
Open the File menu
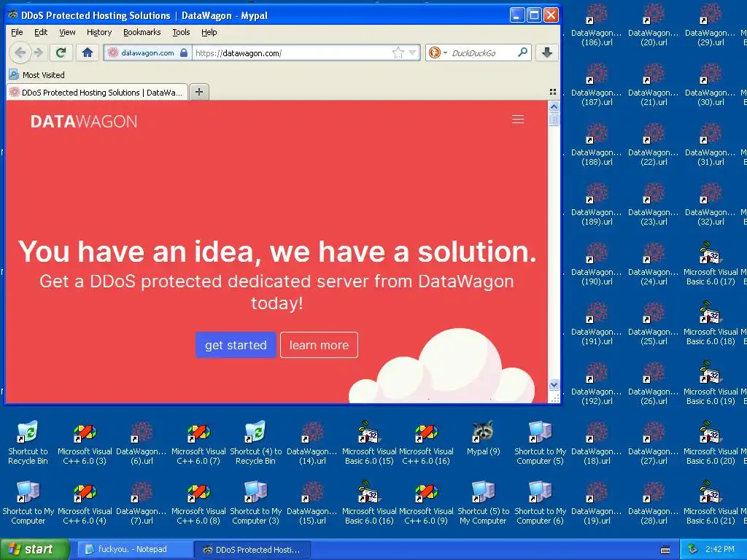(17, 32)
